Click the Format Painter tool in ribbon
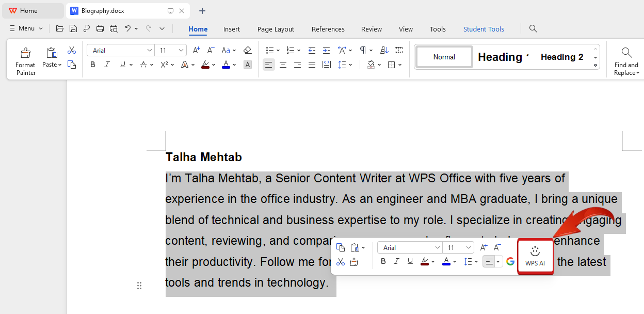This screenshot has width=644, height=314. pyautogui.click(x=25, y=61)
